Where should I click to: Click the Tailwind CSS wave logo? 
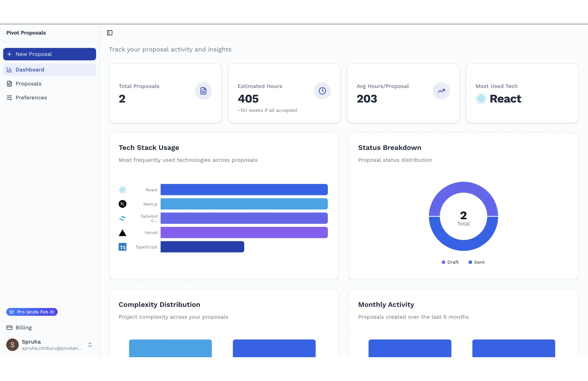coord(122,218)
